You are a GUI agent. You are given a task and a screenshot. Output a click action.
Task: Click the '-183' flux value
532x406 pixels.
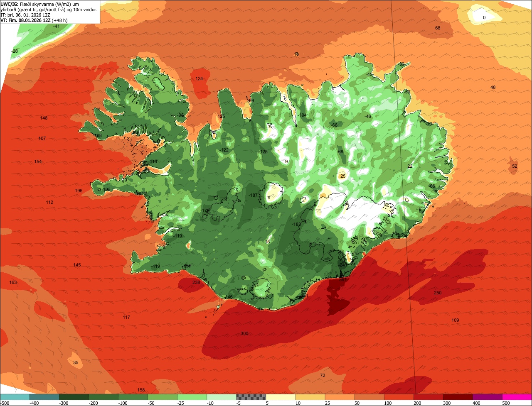point(296,224)
